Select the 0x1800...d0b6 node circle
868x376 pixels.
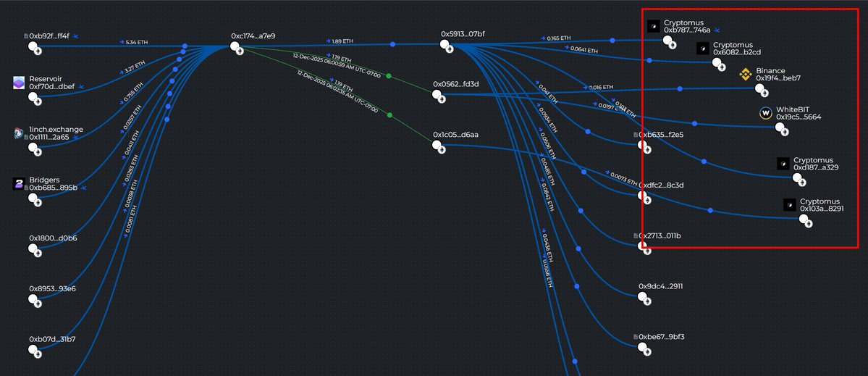pos(33,248)
